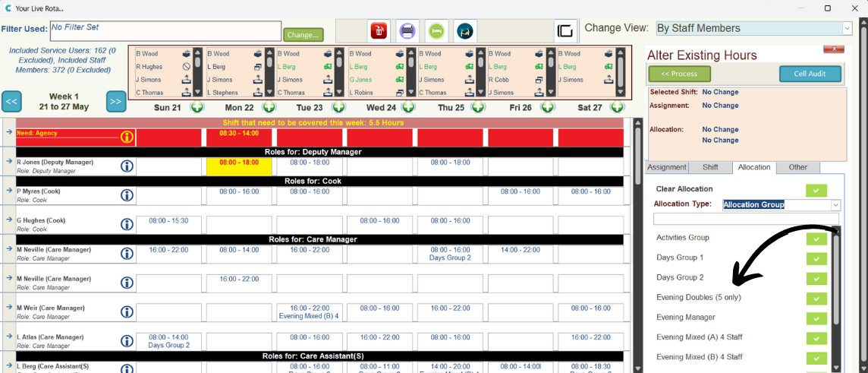
Task: Open info icon on Need: Agency row
Action: pyautogui.click(x=127, y=138)
